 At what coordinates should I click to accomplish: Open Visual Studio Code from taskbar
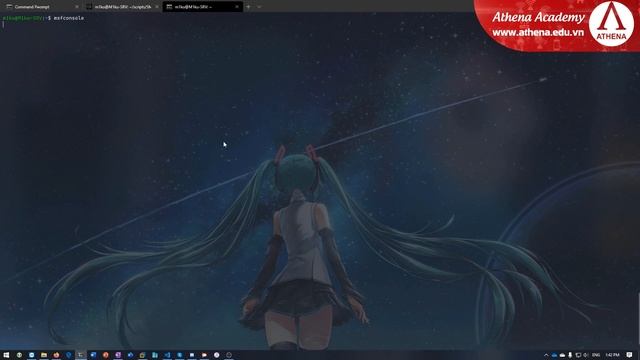point(167,355)
